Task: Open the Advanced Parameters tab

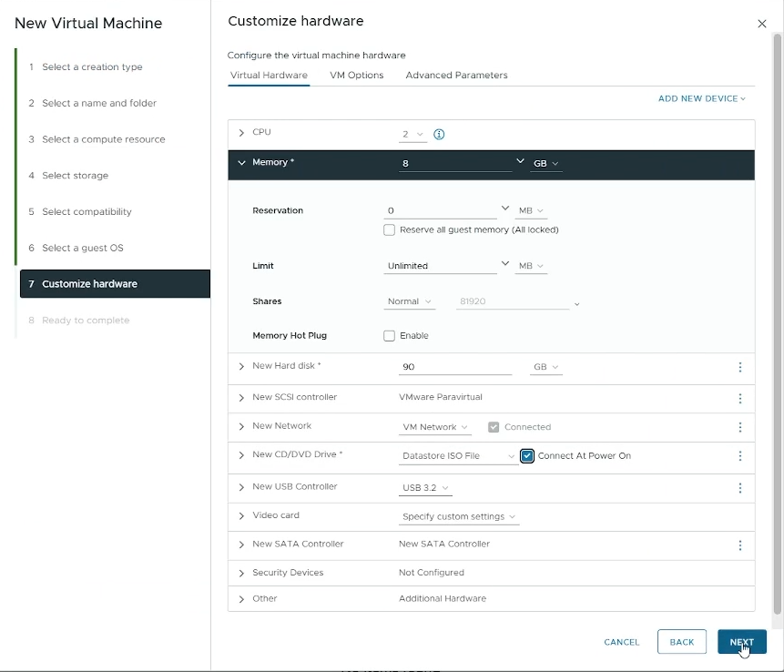Action: click(x=459, y=76)
